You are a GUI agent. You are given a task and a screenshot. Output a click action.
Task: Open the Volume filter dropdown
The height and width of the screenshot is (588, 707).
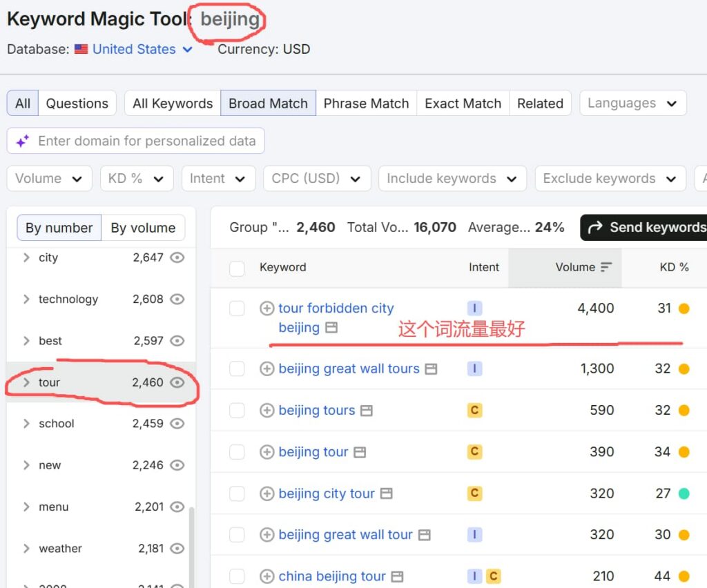(49, 179)
